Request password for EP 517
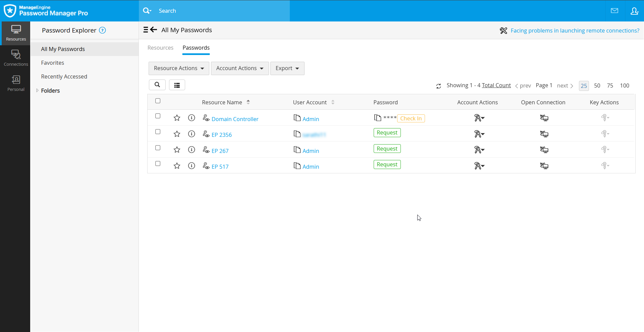Viewport: 644px width, 332px height. [x=387, y=165]
